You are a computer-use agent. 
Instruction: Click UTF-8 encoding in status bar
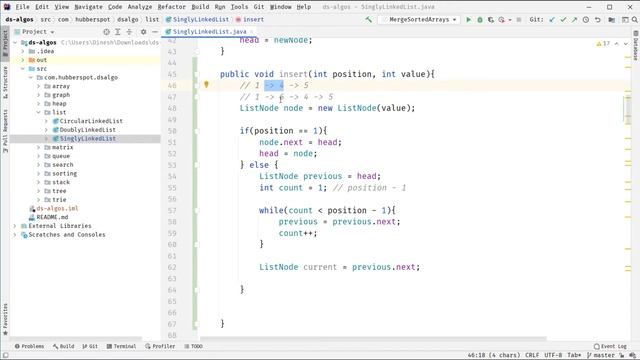tap(553, 355)
